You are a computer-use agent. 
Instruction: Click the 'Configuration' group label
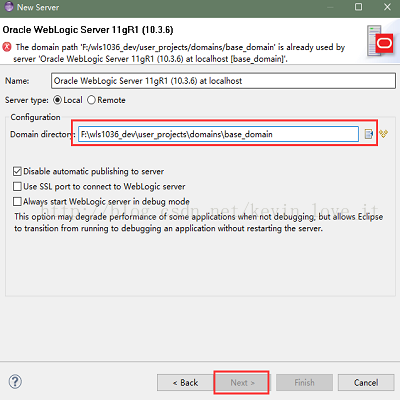(35, 117)
